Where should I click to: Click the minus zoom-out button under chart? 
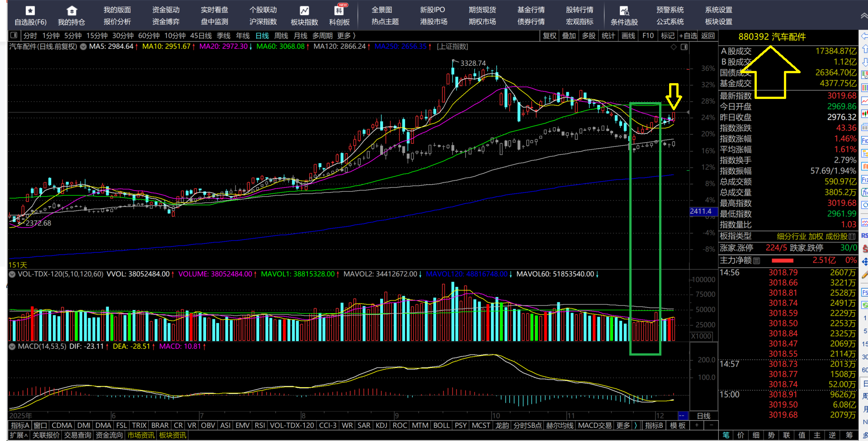coord(711,425)
